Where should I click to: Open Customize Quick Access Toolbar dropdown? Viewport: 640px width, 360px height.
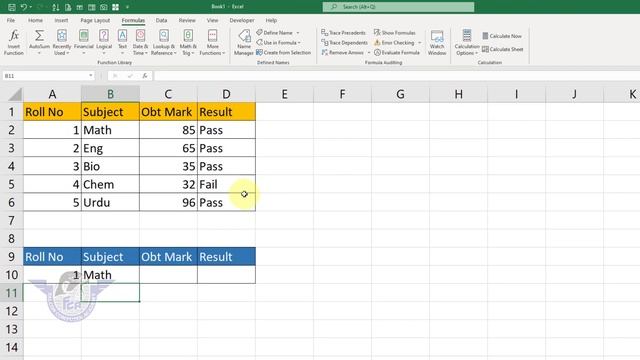click(x=127, y=7)
